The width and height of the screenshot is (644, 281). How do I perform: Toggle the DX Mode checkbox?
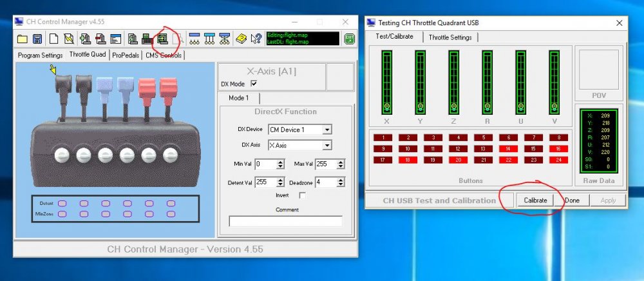click(x=253, y=84)
